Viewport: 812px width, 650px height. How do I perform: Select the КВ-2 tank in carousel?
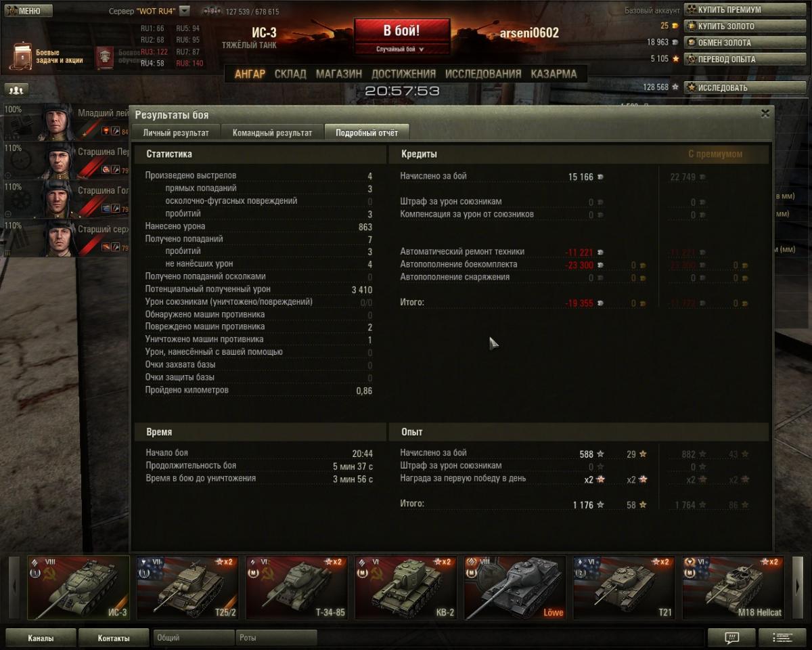pos(406,588)
